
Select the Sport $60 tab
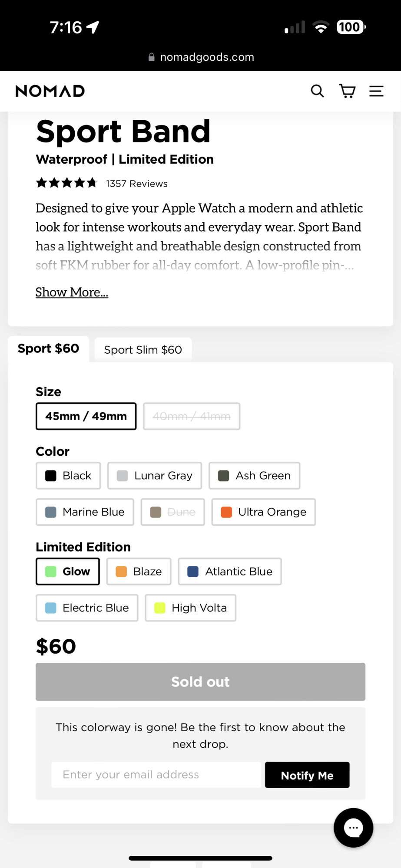click(48, 349)
